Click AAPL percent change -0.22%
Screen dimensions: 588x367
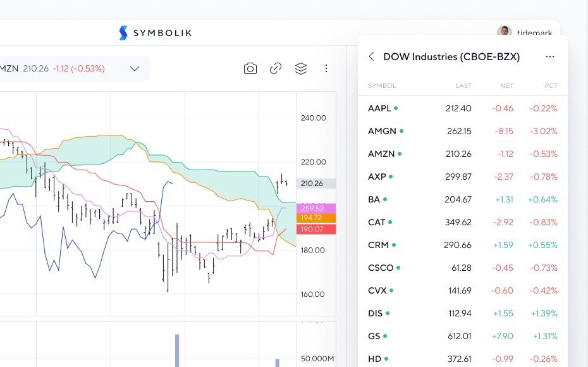click(x=543, y=108)
